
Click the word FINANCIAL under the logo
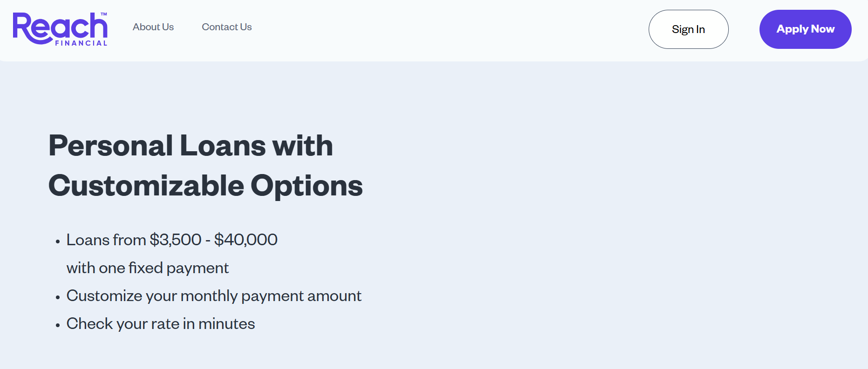pyautogui.click(x=81, y=43)
